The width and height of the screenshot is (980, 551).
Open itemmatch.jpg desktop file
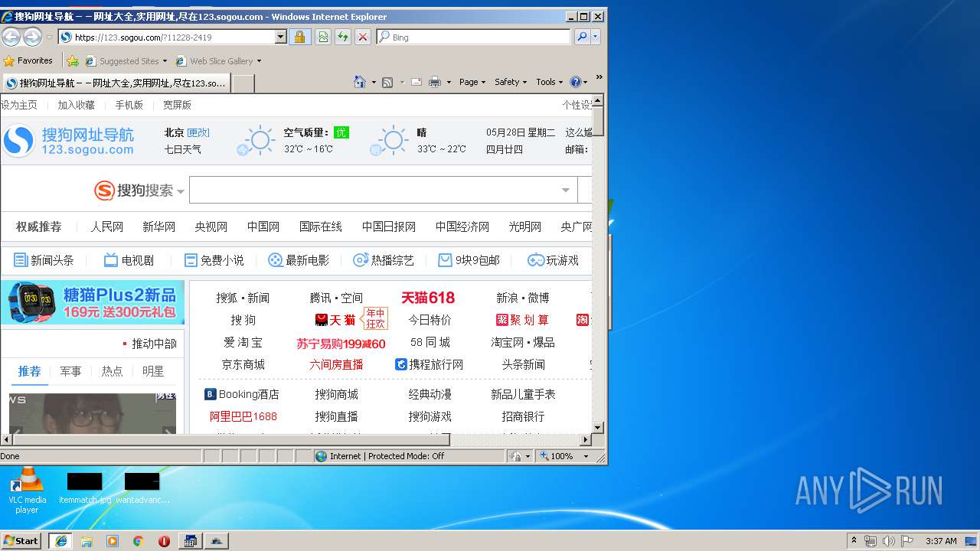click(x=85, y=488)
